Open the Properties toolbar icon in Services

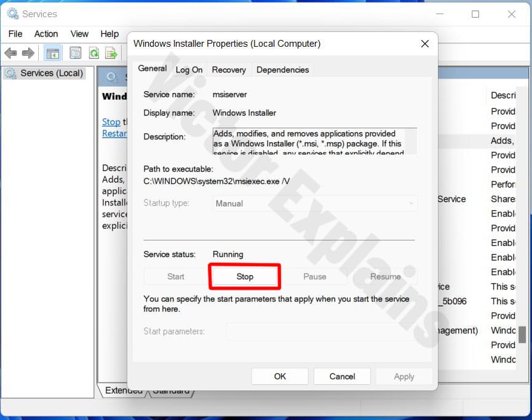75,53
